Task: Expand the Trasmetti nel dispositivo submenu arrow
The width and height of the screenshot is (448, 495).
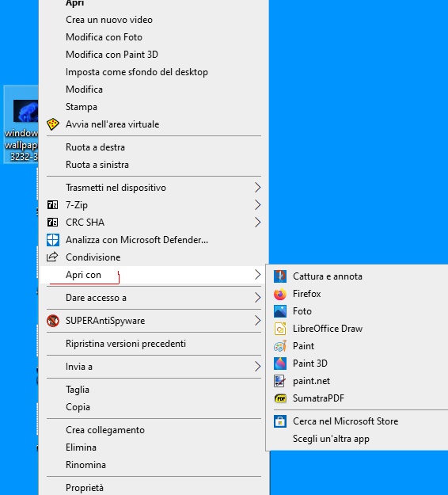Action: pyautogui.click(x=257, y=188)
